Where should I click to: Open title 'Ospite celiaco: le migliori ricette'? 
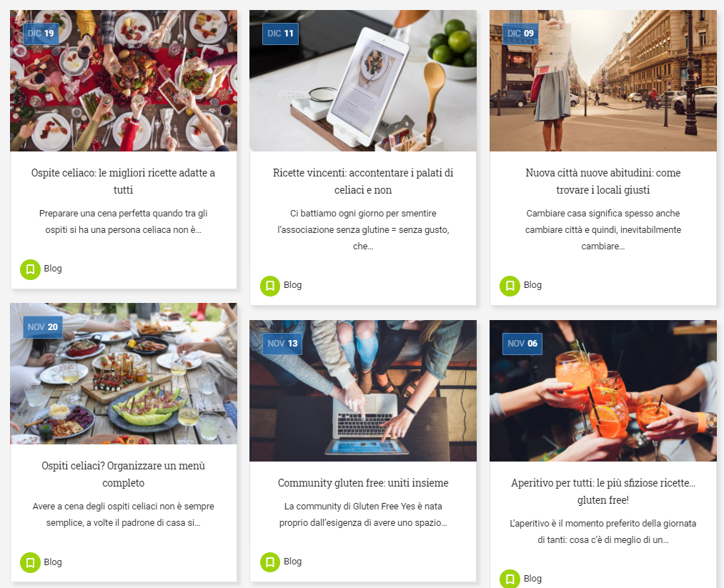(x=123, y=181)
